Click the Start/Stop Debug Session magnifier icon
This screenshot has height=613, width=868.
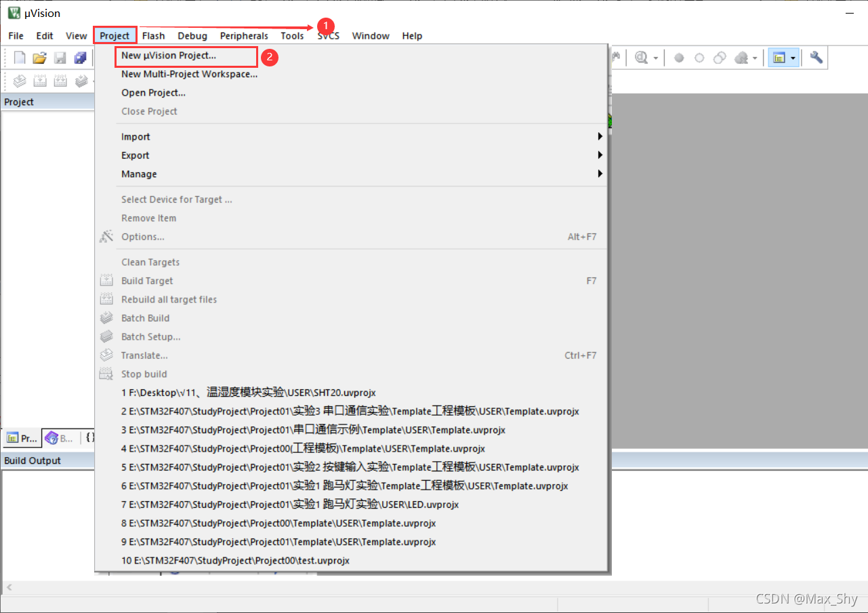coord(641,58)
